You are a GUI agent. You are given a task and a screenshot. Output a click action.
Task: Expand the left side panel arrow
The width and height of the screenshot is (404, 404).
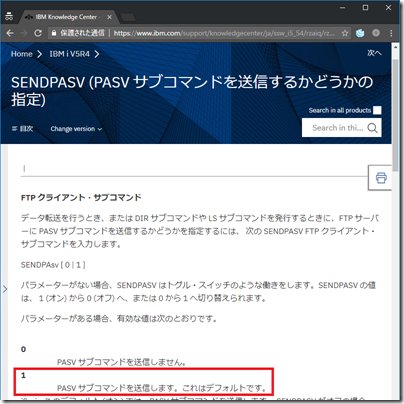tap(5, 289)
